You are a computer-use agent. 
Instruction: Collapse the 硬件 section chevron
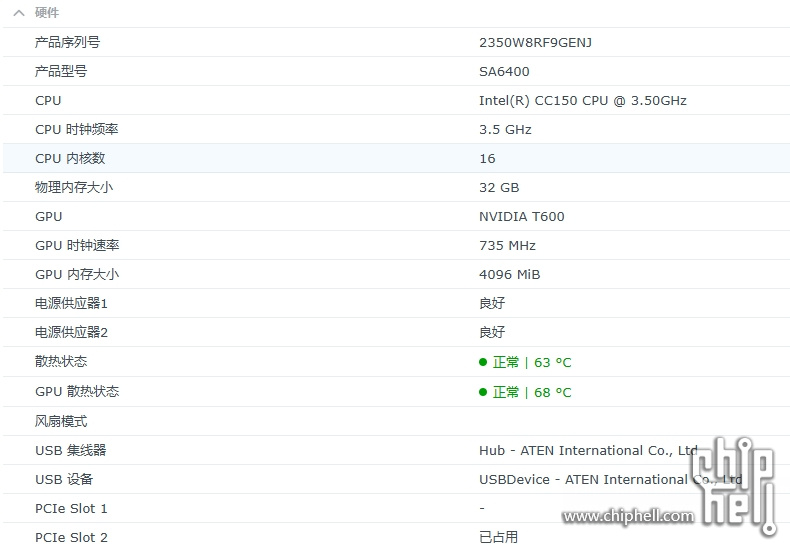(19, 13)
